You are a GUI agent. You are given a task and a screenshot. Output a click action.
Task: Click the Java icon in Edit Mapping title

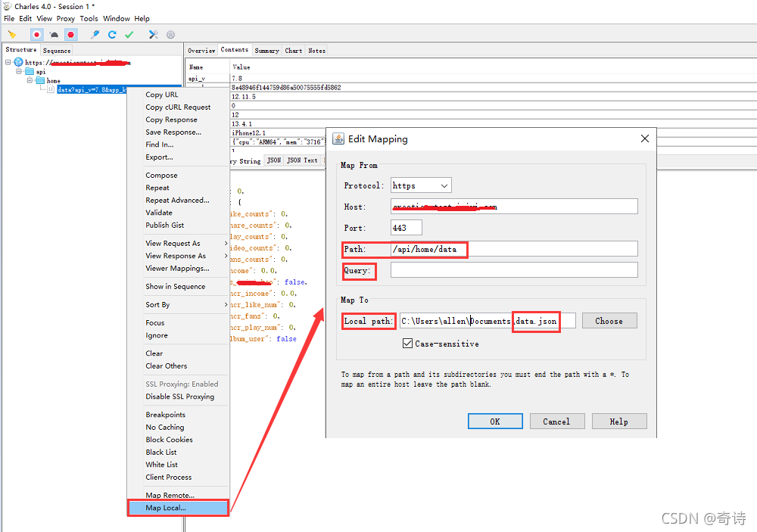point(339,139)
